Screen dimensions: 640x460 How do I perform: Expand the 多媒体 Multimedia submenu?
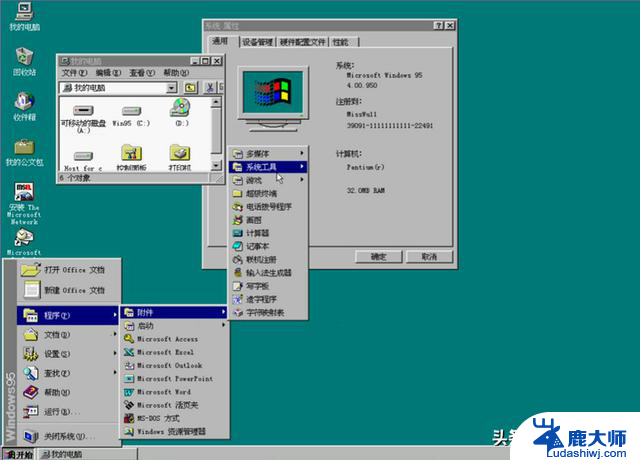click(268, 153)
